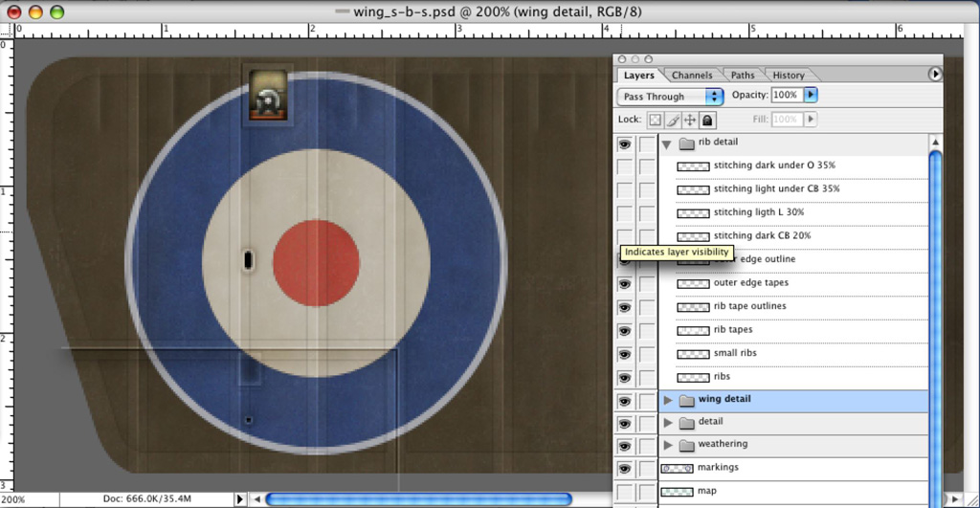This screenshot has height=508, width=980.
Task: Click the detail group folder icon
Action: pyautogui.click(x=687, y=423)
